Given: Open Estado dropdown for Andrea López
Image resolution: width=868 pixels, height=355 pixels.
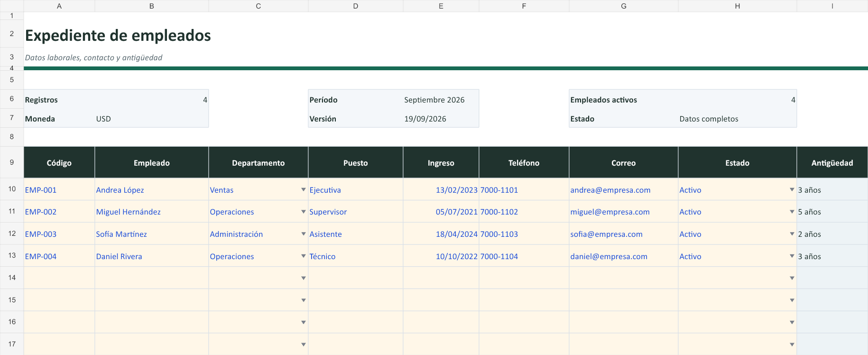Looking at the screenshot, I should [792, 189].
